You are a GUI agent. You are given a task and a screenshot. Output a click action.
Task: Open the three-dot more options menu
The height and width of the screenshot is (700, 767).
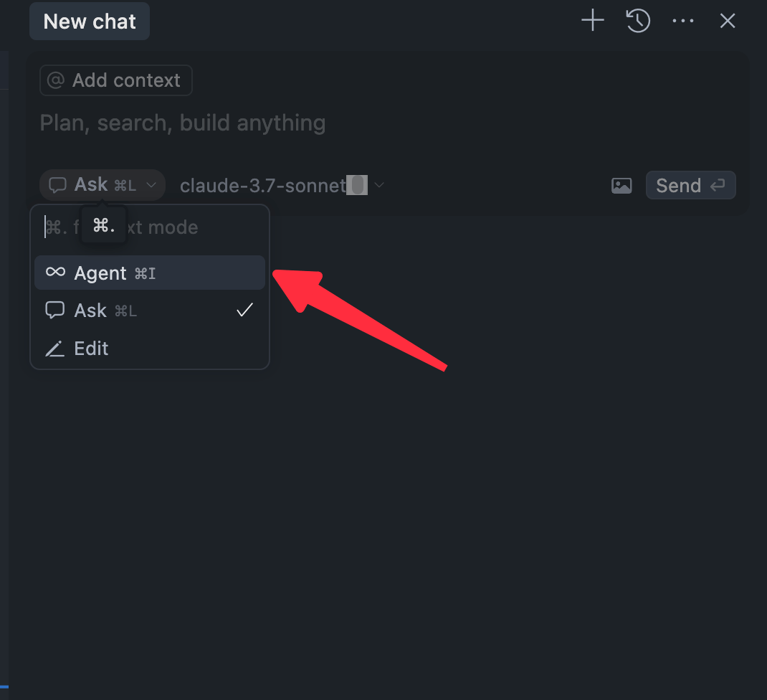pyautogui.click(x=683, y=21)
